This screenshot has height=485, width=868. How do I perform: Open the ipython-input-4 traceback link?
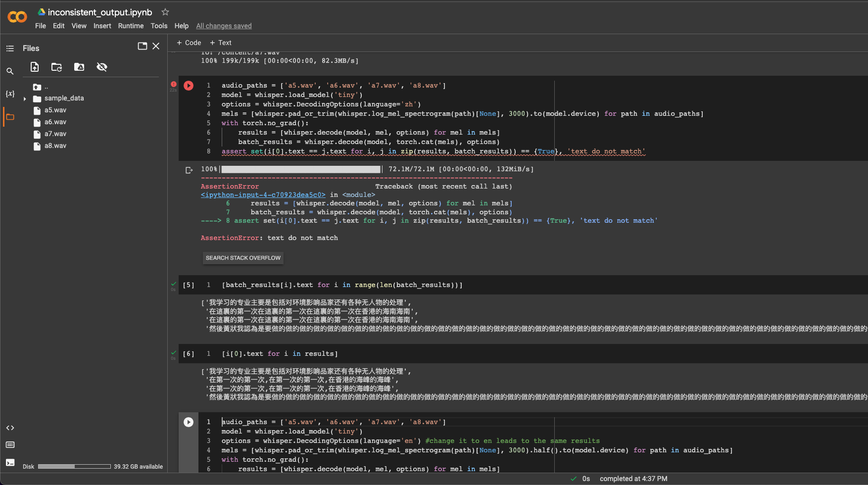point(263,194)
